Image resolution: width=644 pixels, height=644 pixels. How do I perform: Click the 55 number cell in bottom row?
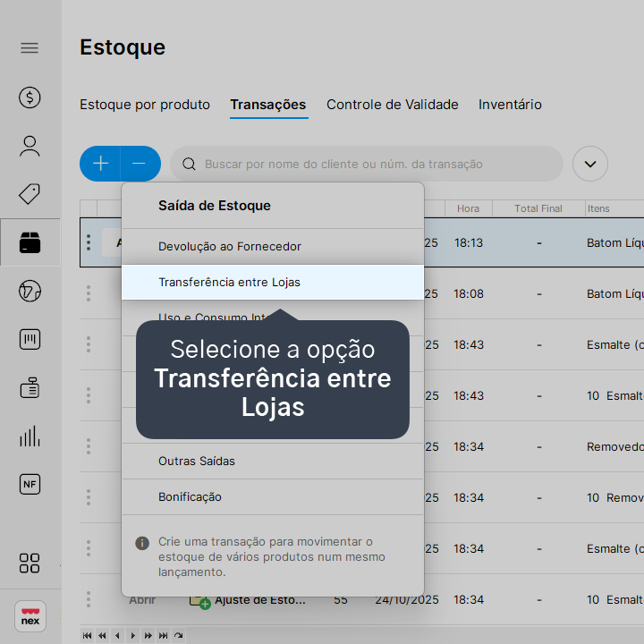coord(341,599)
